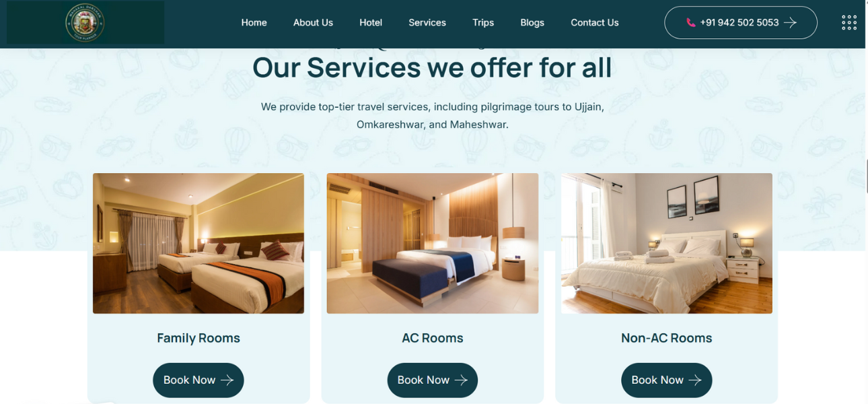Screen dimensions: 868x404
Task: Open the About Us page
Action: pos(313,22)
